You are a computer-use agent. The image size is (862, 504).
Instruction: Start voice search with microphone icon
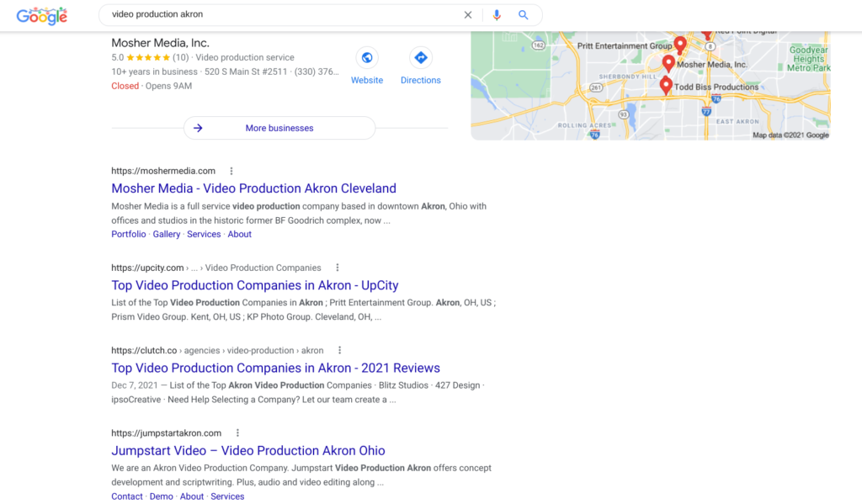pos(497,15)
